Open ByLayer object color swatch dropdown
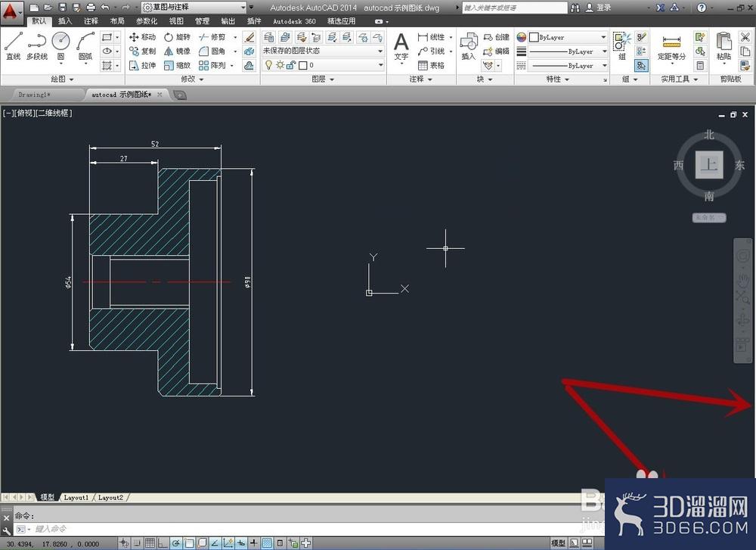 [568, 37]
